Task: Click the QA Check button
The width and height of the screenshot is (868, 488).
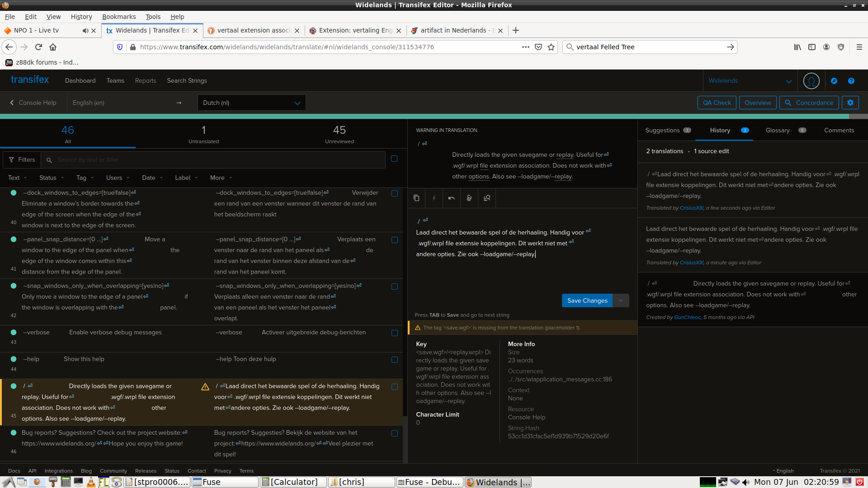Action: tap(717, 103)
